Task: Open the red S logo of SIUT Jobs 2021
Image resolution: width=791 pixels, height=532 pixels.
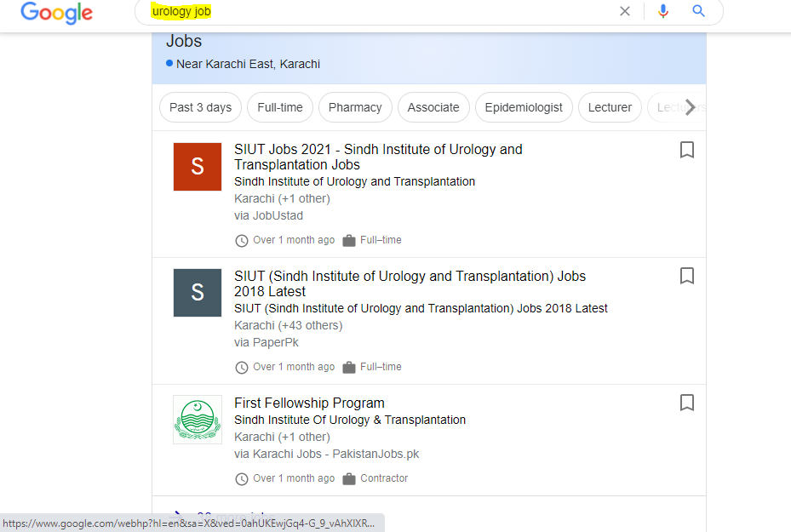Action: tap(198, 166)
